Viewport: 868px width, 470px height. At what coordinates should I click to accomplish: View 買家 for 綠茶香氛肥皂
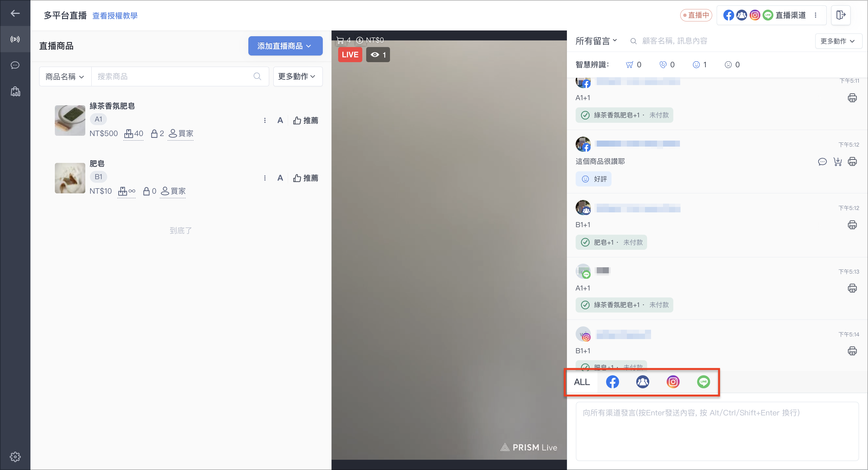(181, 134)
